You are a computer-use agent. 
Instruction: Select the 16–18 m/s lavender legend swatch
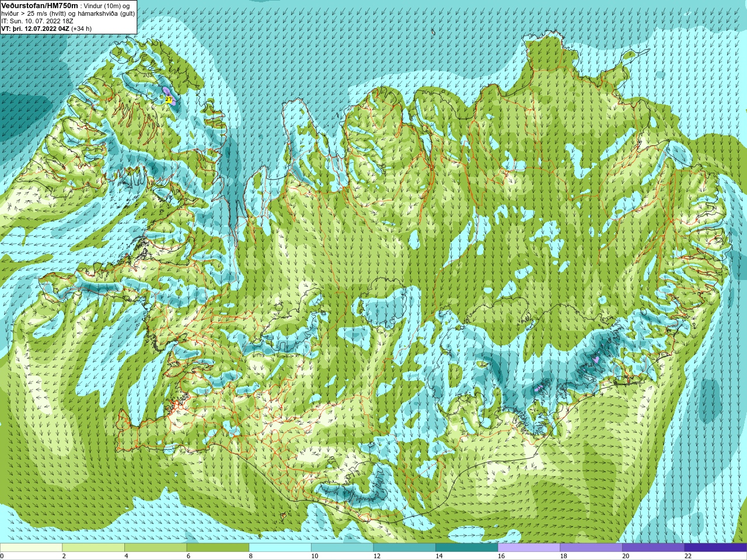pyautogui.click(x=529, y=547)
